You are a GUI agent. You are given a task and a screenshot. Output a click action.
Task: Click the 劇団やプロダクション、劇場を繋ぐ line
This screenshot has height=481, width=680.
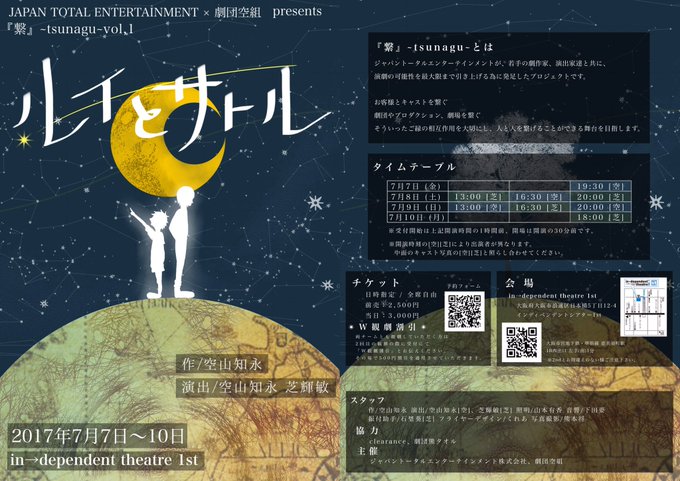click(x=427, y=115)
